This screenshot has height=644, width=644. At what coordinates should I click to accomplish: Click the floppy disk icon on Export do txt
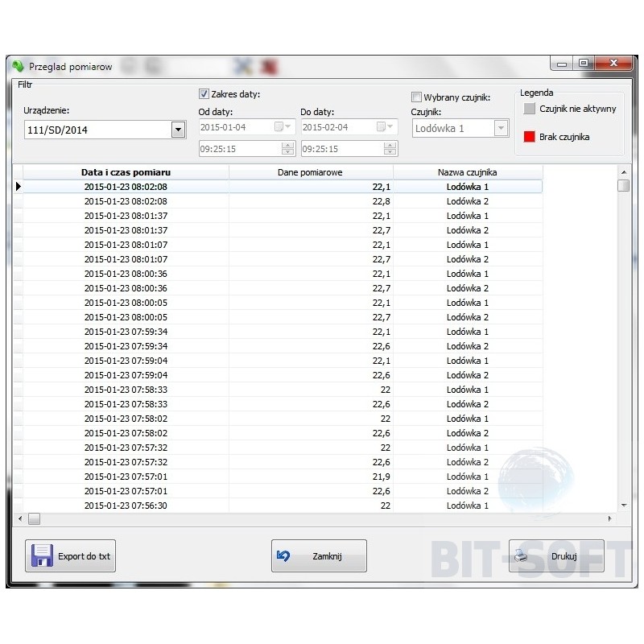point(42,555)
